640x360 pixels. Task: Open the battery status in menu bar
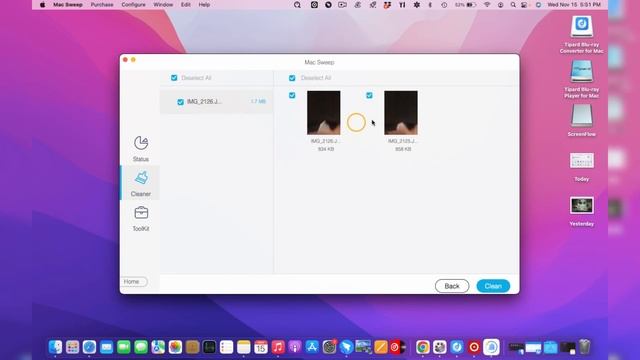(x=466, y=5)
